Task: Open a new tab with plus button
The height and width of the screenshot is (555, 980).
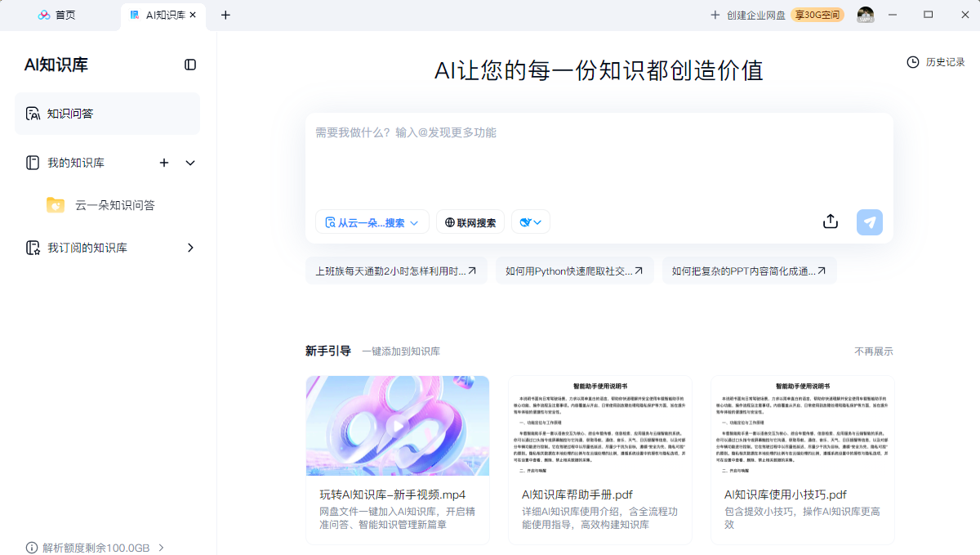Action: tap(226, 15)
